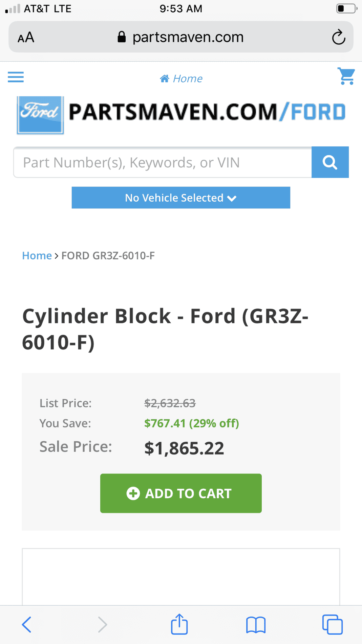Viewport: 362px width, 644px height.
Task: Focus the Part Number search field
Action: (163, 162)
